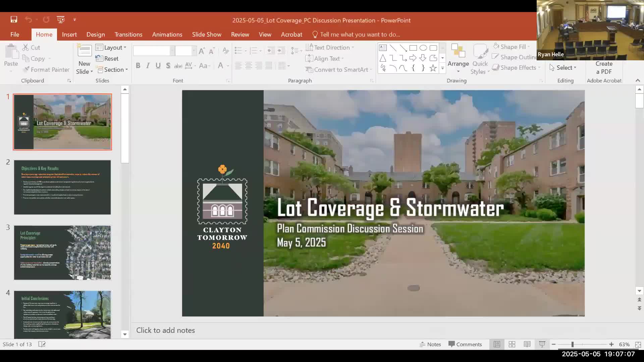Open the Layout dropdown

[111, 48]
